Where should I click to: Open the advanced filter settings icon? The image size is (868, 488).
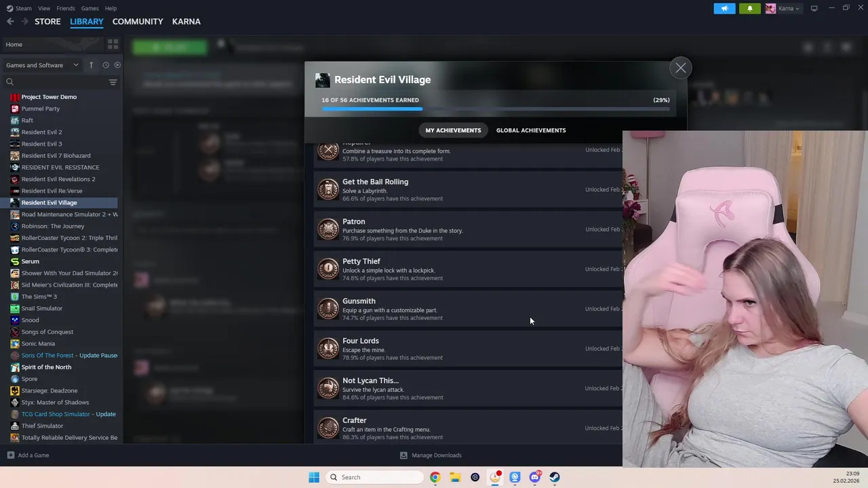coord(113,82)
